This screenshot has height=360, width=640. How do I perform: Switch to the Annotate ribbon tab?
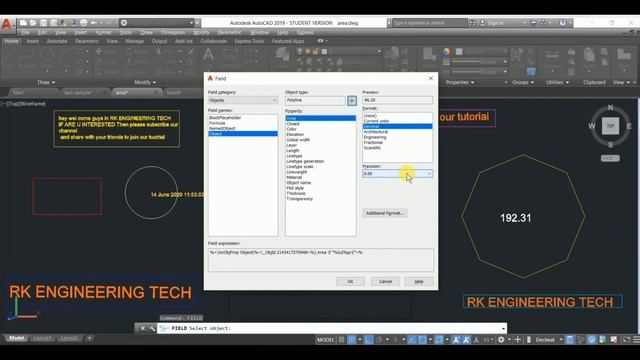tap(57, 41)
